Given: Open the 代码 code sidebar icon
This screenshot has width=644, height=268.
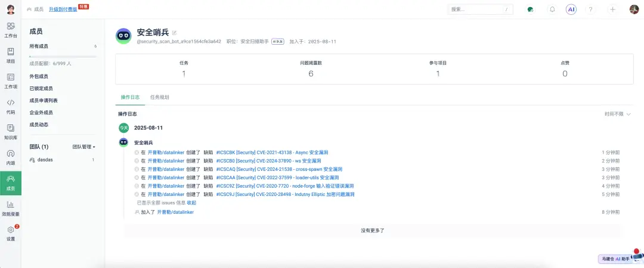Looking at the screenshot, I should tap(11, 106).
